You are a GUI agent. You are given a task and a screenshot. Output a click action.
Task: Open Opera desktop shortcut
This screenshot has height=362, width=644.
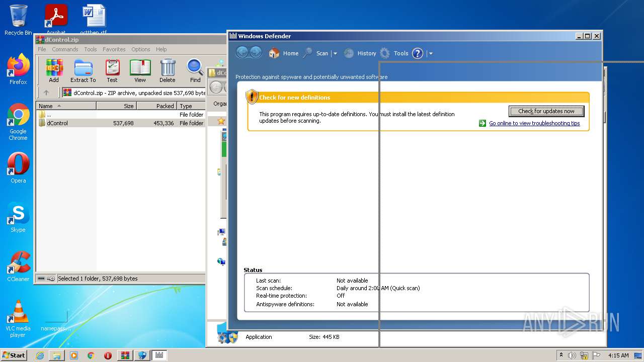[x=18, y=168]
